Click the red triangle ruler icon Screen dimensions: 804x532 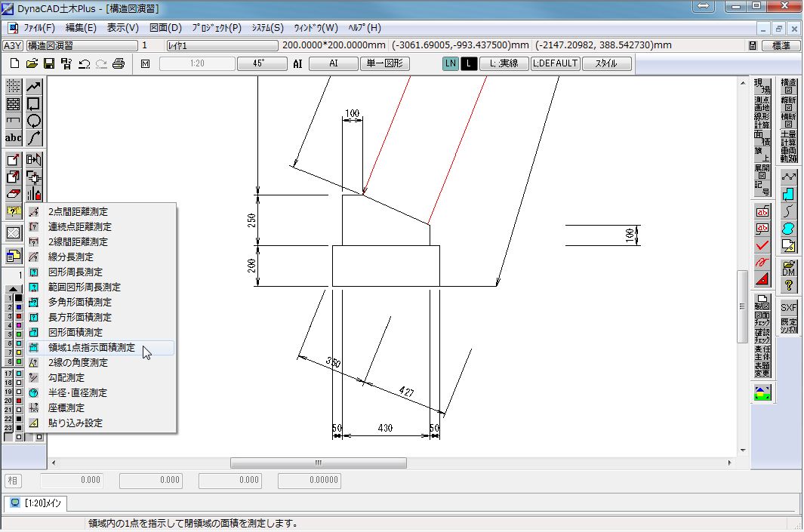[762, 279]
